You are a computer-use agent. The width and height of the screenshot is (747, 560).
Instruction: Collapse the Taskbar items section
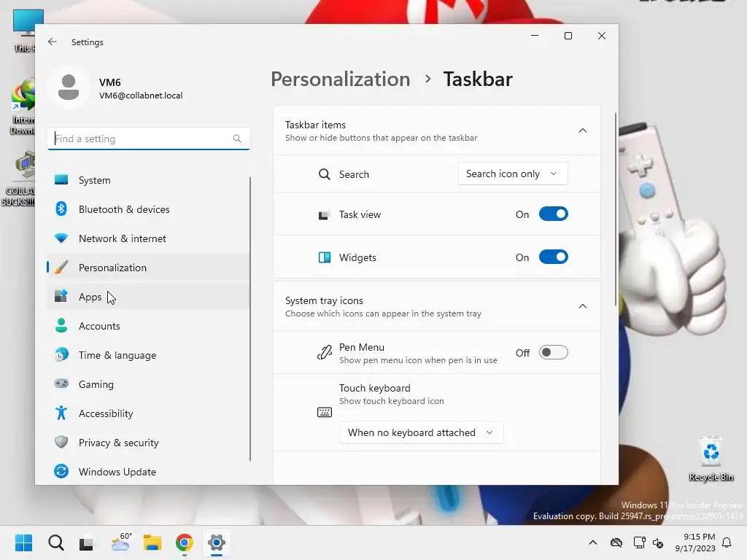click(x=582, y=131)
